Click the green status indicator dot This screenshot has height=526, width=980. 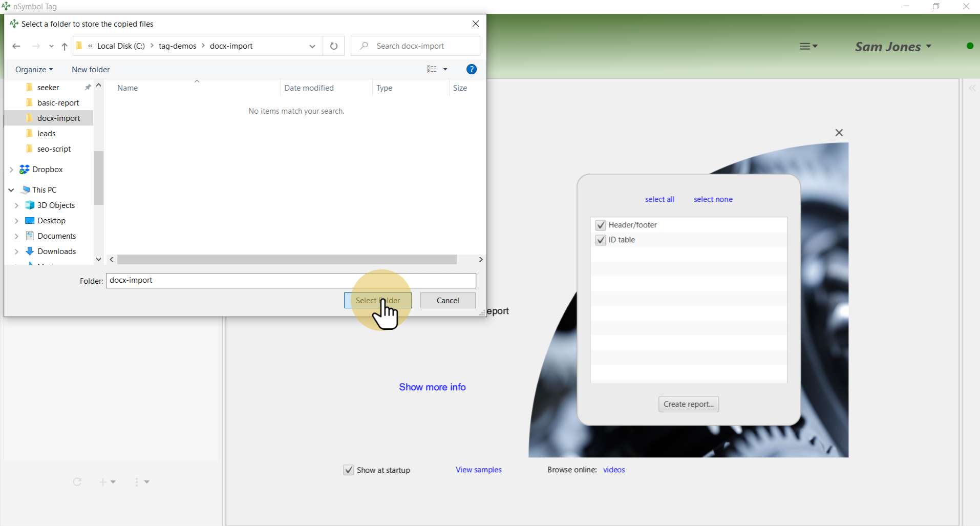click(x=970, y=46)
